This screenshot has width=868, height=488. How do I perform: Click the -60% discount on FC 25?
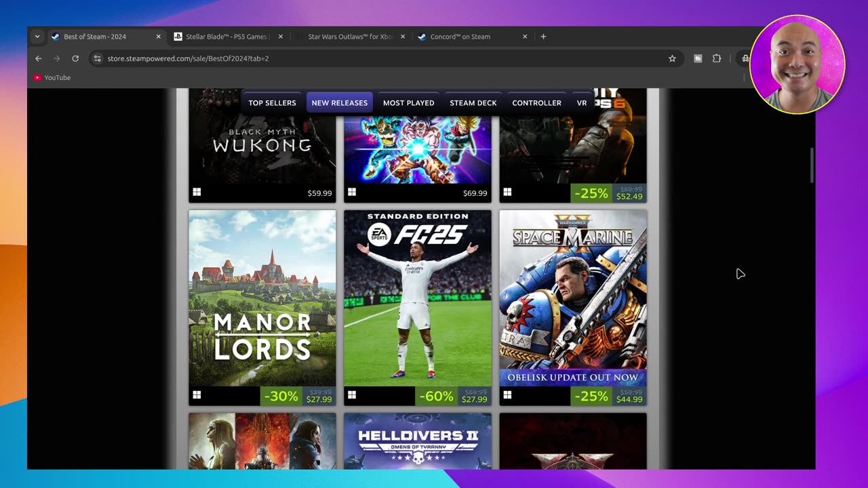tap(436, 396)
